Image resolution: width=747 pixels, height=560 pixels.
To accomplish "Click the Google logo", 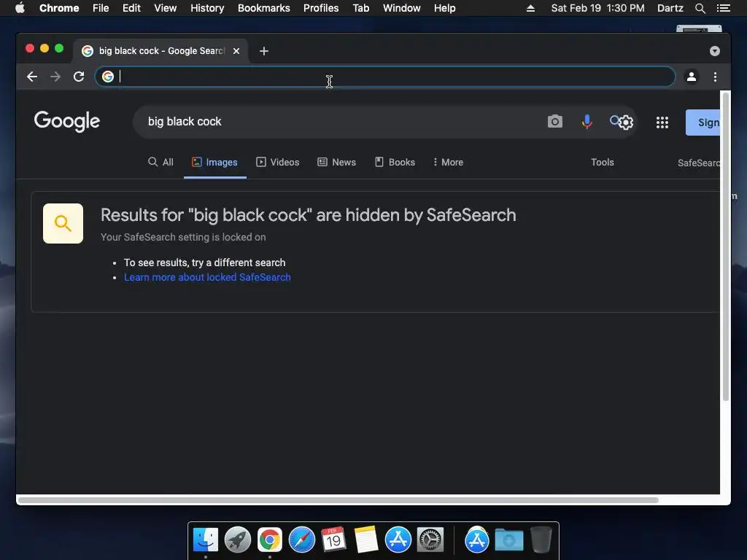I will [66, 122].
